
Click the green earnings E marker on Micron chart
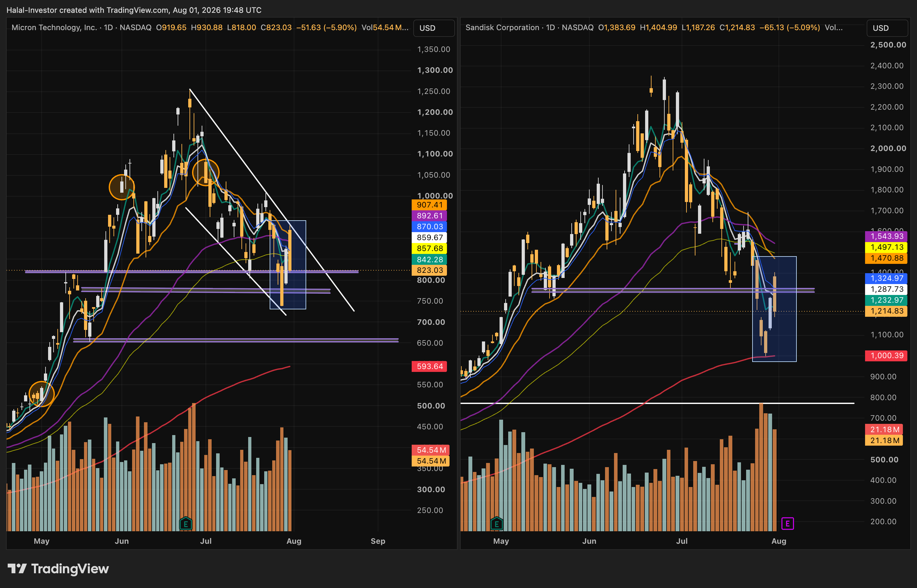(x=186, y=524)
